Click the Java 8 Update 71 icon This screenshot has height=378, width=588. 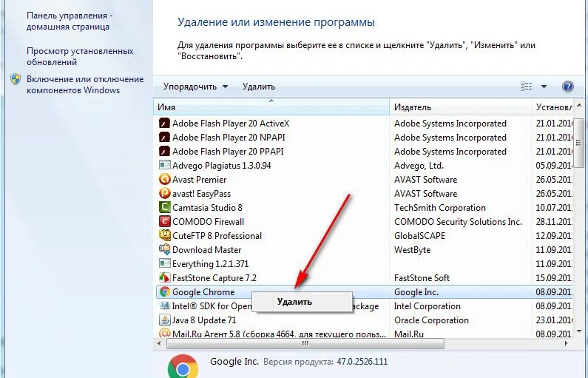(x=164, y=320)
